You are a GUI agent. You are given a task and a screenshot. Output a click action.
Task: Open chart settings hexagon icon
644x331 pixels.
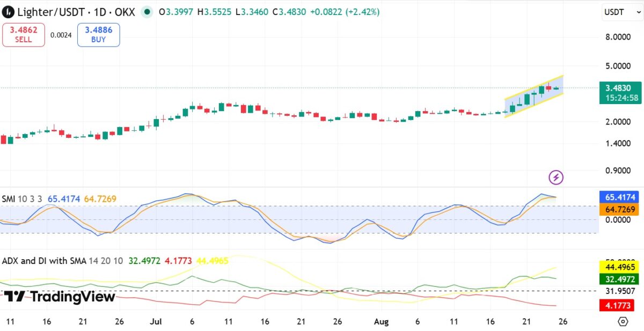[623, 321]
